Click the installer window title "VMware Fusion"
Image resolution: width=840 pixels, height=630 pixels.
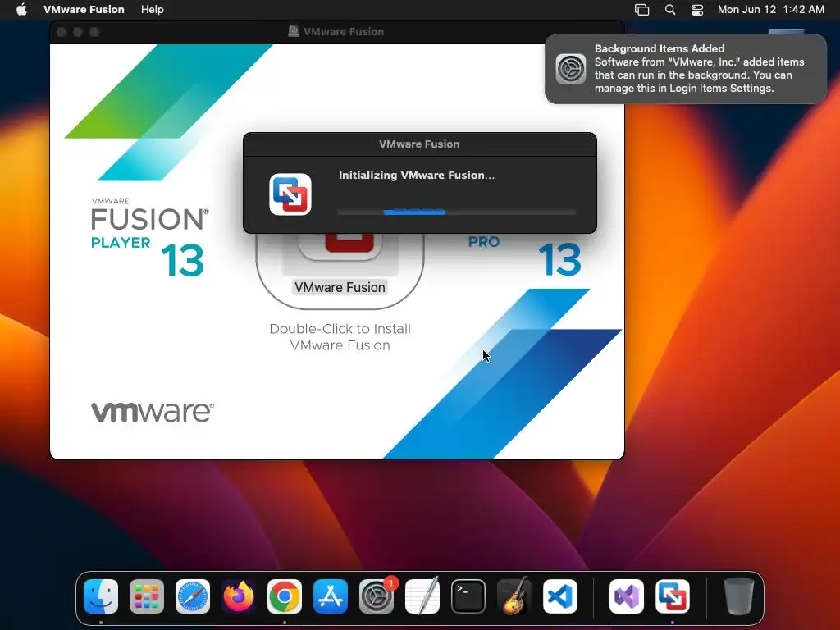click(x=344, y=32)
